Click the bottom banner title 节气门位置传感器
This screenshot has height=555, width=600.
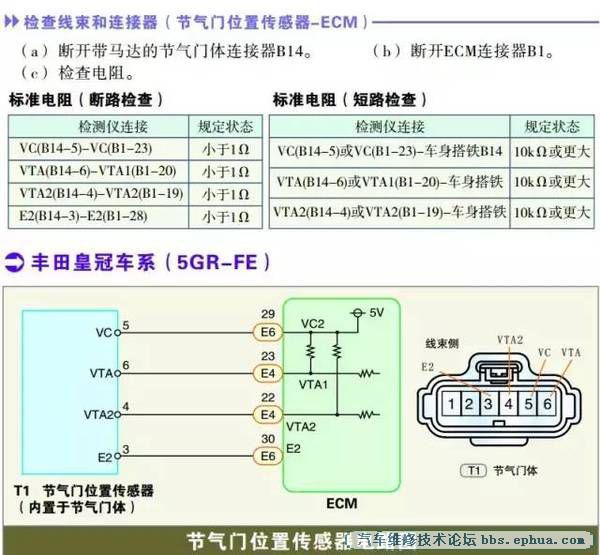[269, 541]
